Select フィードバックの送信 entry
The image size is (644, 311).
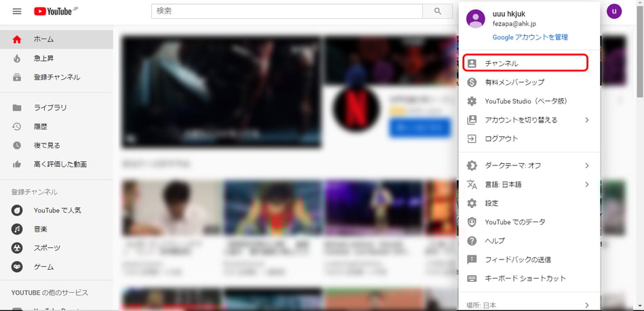point(529,260)
